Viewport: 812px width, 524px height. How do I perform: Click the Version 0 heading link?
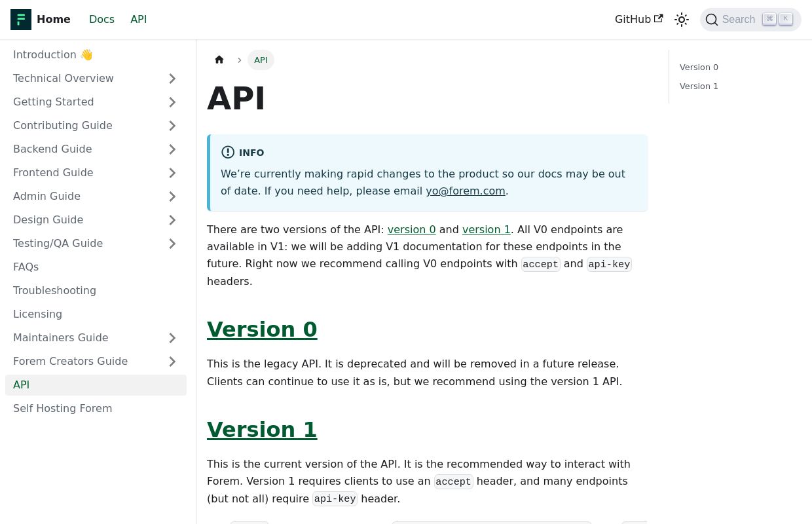(262, 329)
